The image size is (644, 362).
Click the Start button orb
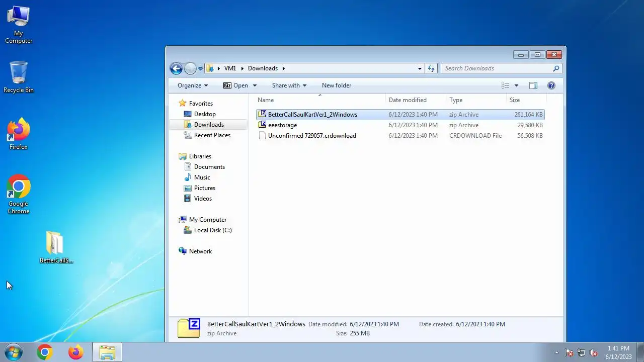[x=13, y=352]
